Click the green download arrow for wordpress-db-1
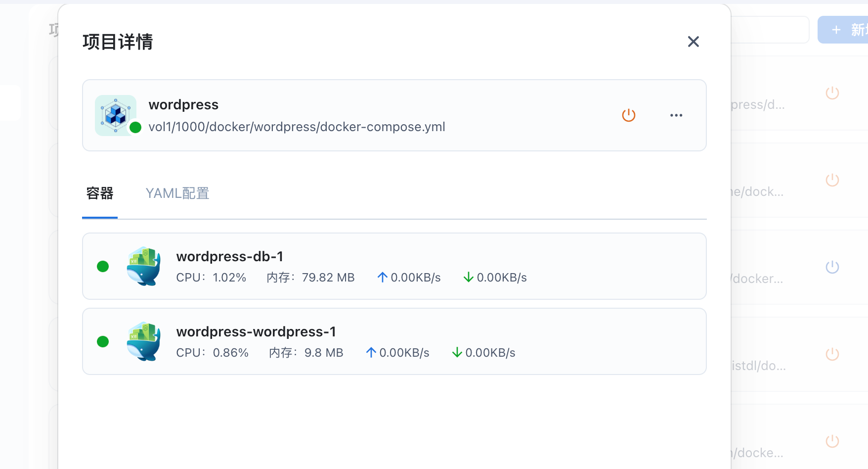 click(468, 278)
